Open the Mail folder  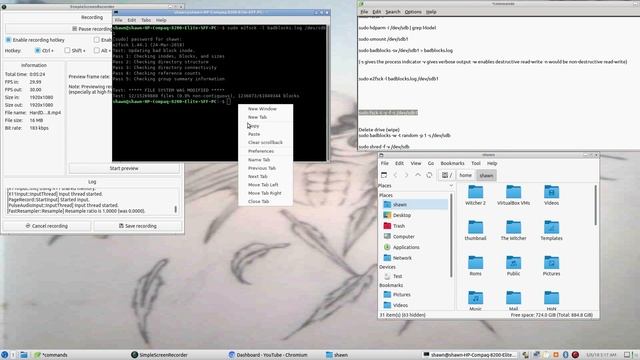pos(513,300)
